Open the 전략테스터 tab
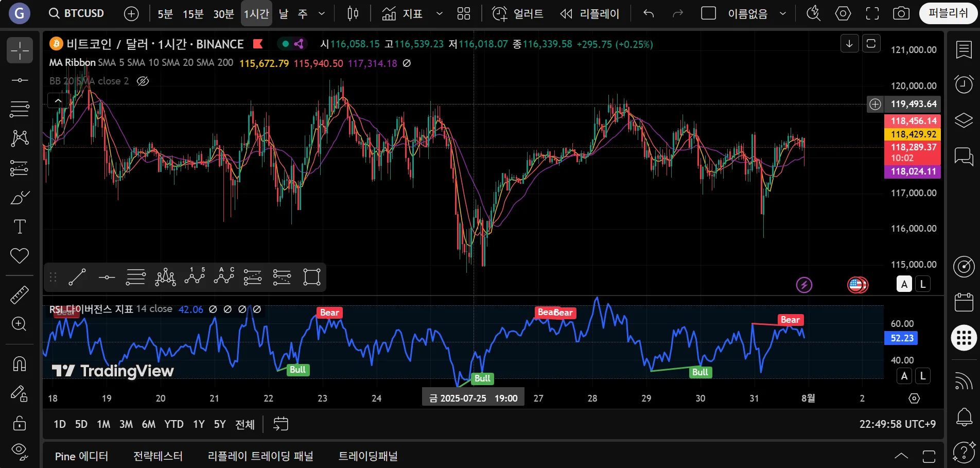 point(157,456)
